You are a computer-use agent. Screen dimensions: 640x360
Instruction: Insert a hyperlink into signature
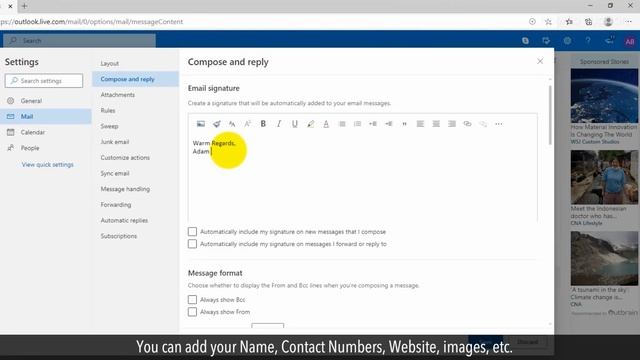click(467, 124)
